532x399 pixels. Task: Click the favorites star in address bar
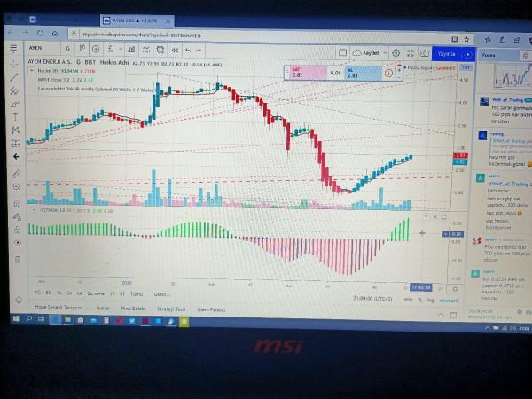coord(466,39)
